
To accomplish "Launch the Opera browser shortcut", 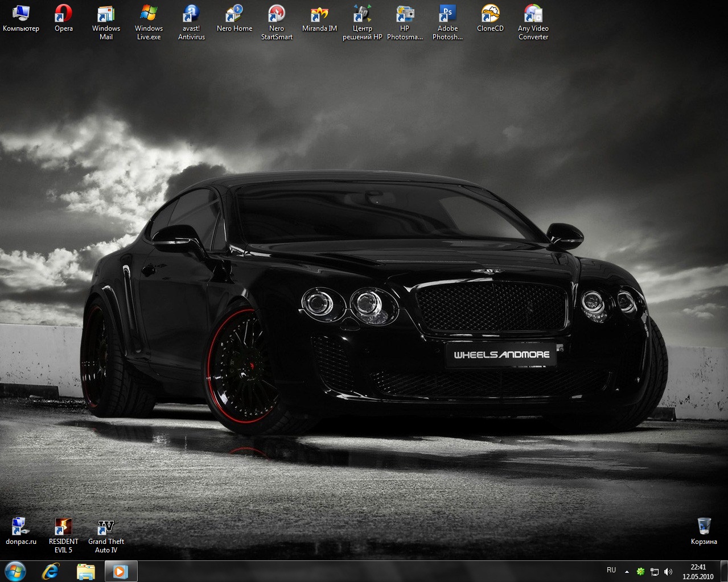I will point(64,19).
